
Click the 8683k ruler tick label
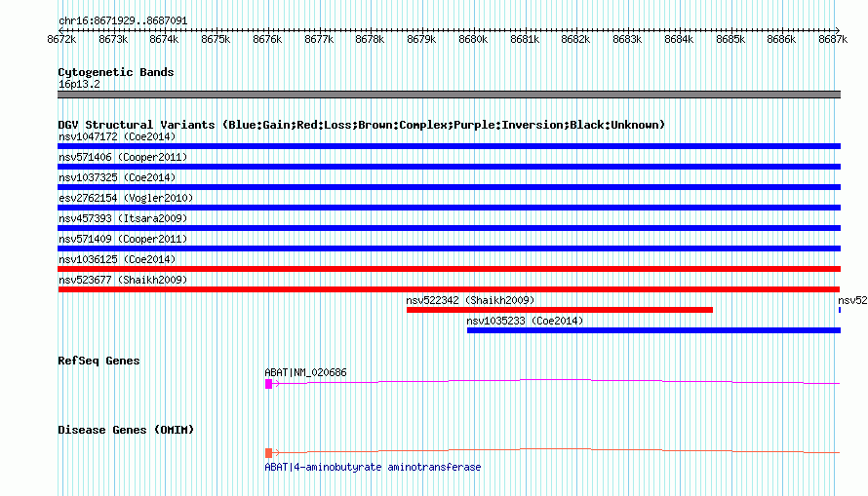pyautogui.click(x=627, y=39)
